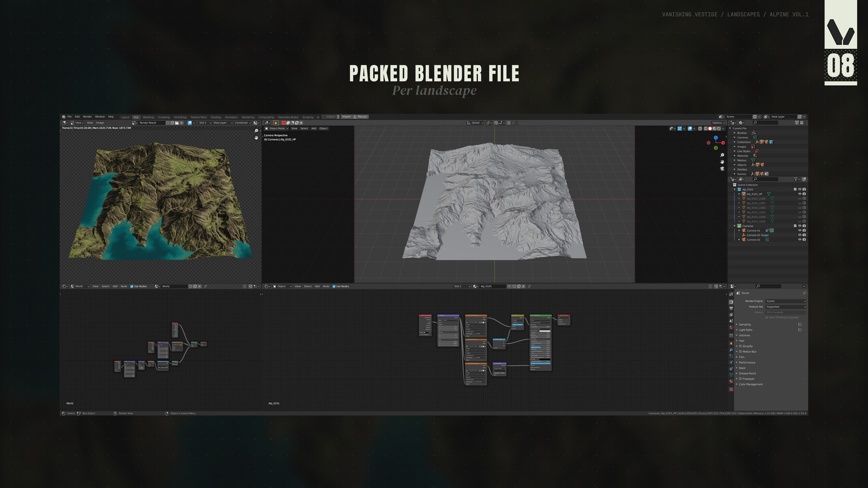Click the Import button in the header
The width and height of the screenshot is (868, 488).
point(347,117)
